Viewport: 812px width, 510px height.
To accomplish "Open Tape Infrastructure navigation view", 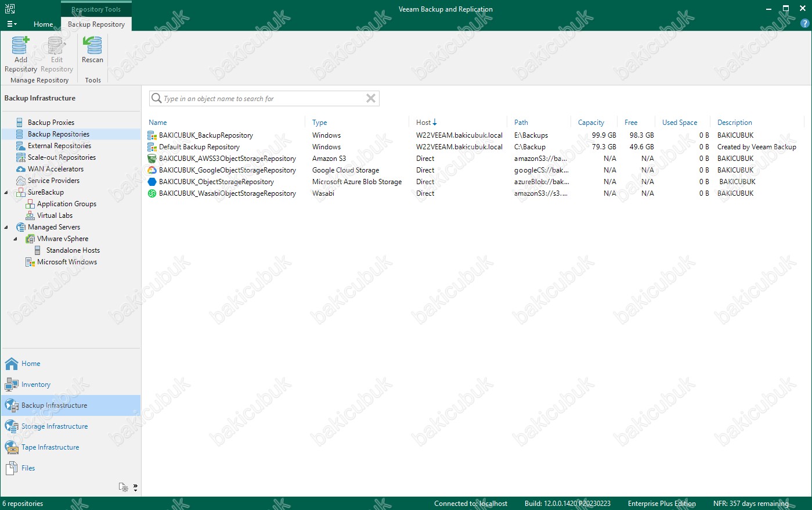I will coord(71,447).
